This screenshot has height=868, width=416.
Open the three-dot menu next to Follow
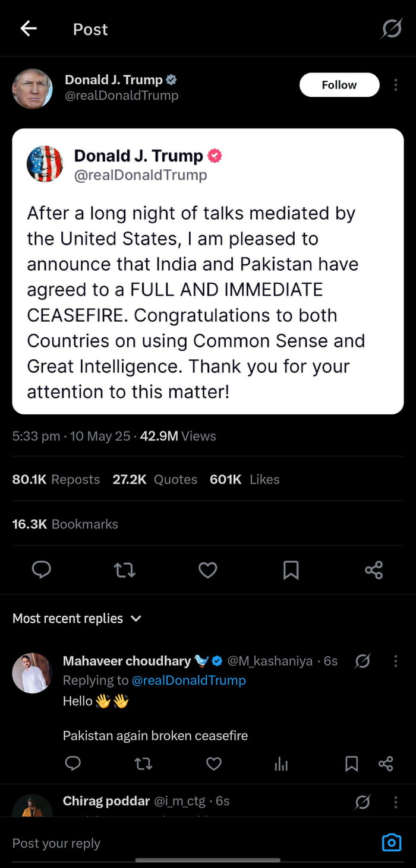395,85
